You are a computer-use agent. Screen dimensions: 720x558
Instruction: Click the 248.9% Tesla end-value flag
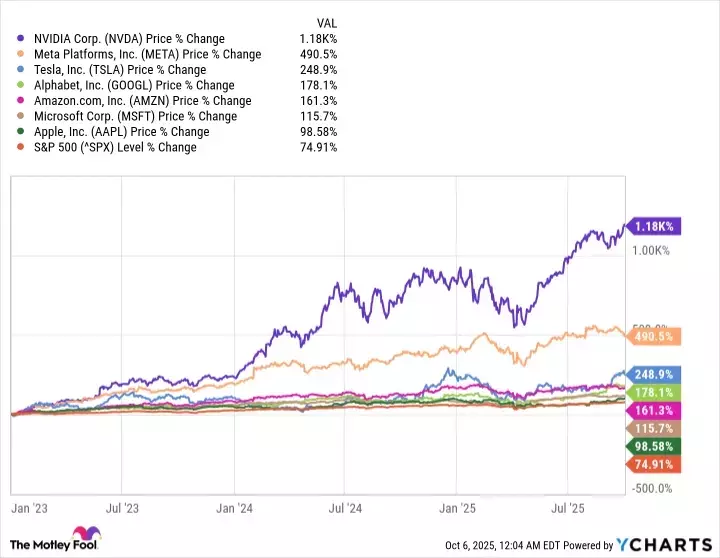pos(654,371)
